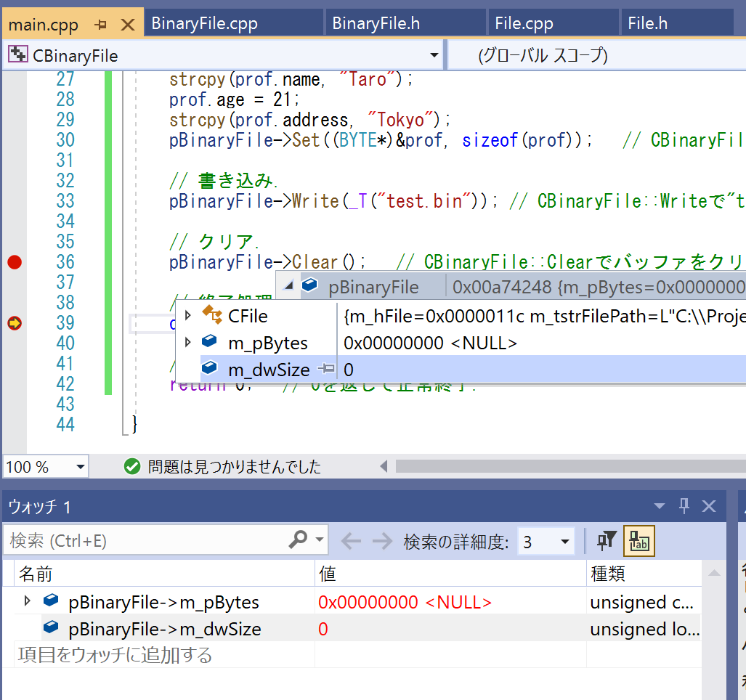
Task: Toggle pin on main.cpp tab
Action: pos(100,24)
